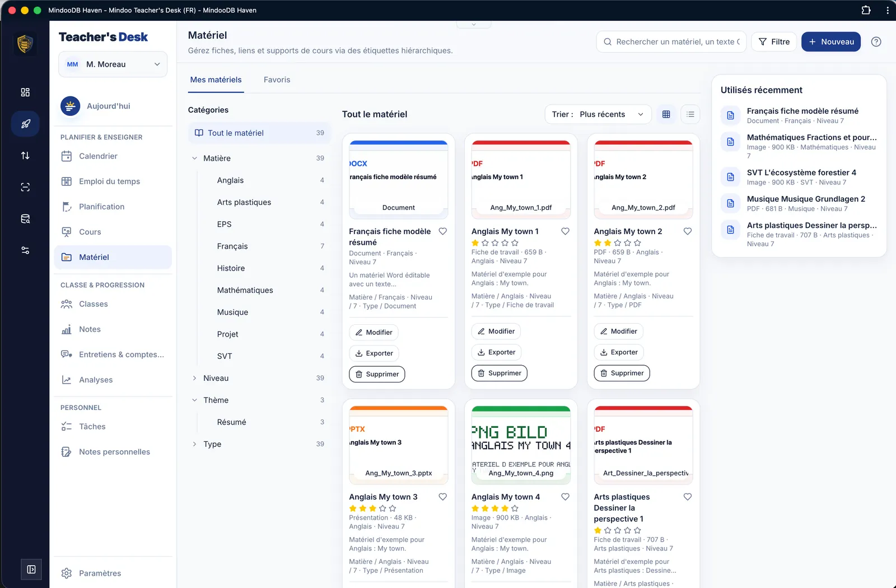Click the sync arrows icon in rail
The image size is (896, 588).
[x=25, y=156]
